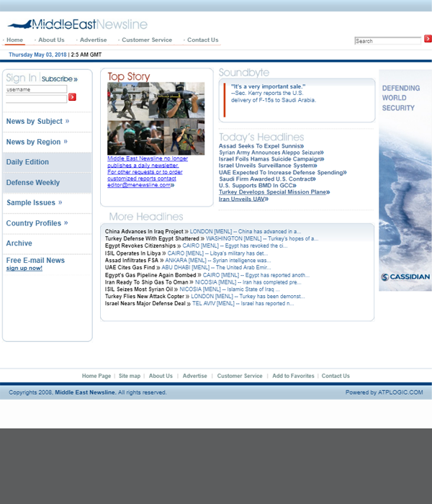432x504 pixels.
Task: Expand Sample Issues menu
Action: pos(35,202)
